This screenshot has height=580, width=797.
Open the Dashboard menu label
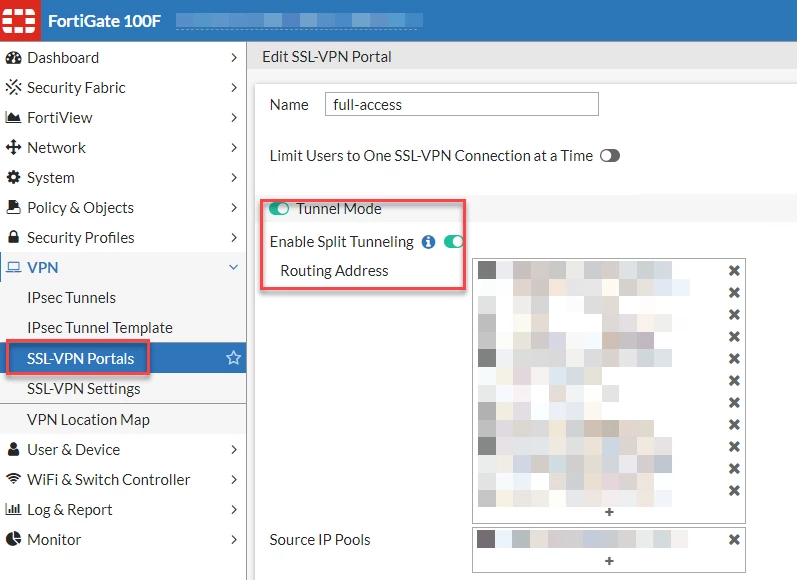click(x=63, y=58)
